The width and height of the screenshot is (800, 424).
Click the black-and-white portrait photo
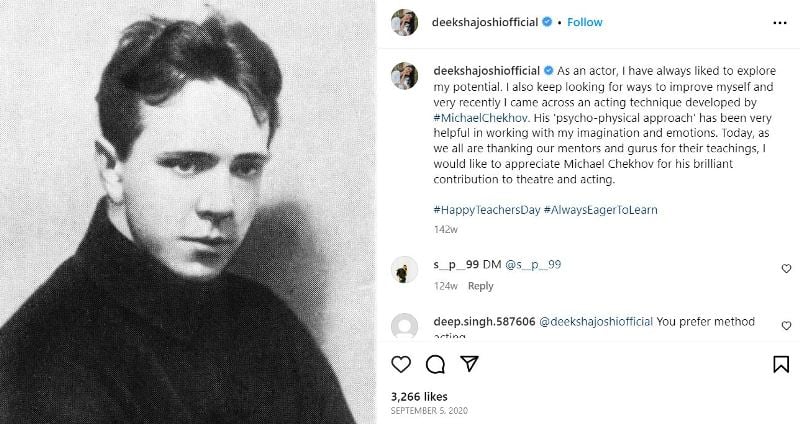(x=187, y=212)
